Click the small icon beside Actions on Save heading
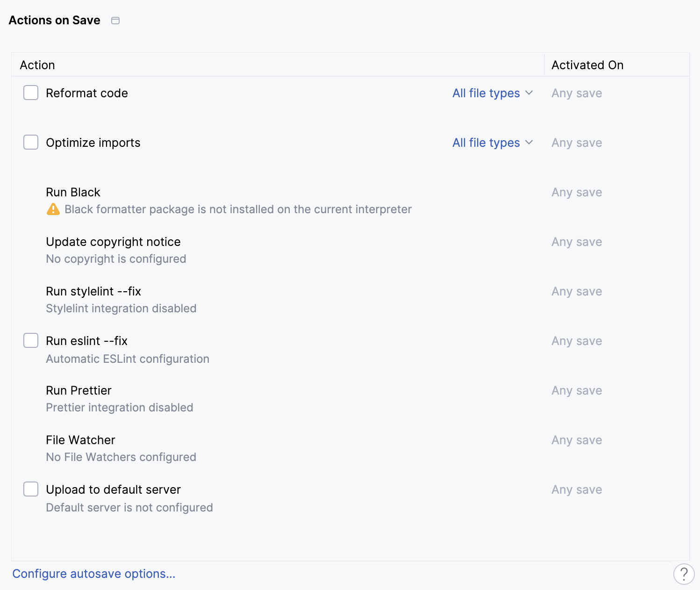Screen dimensions: 700x590 [115, 20]
